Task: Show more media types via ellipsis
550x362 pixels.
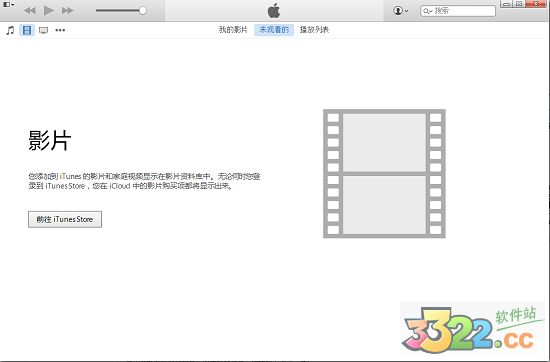Action: [x=60, y=30]
